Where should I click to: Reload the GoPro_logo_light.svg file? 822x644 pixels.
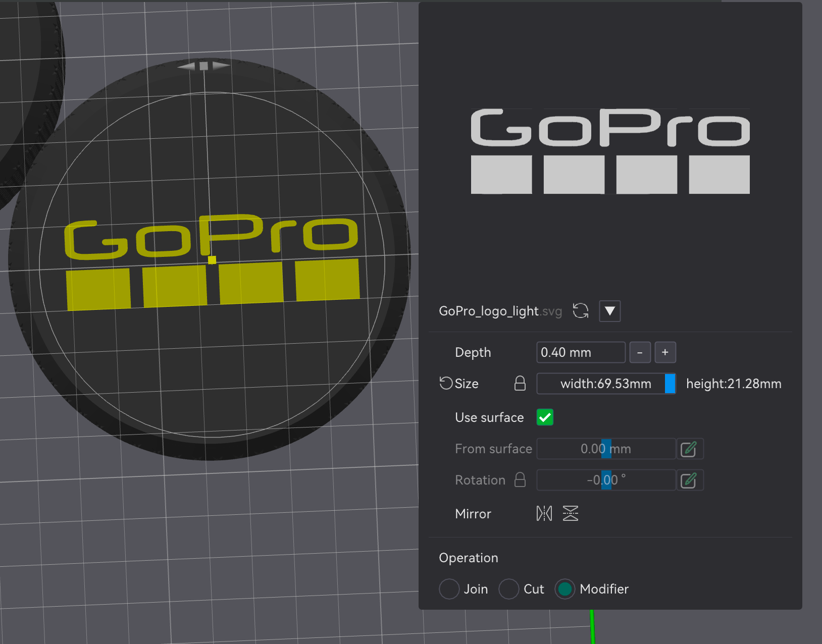tap(581, 311)
